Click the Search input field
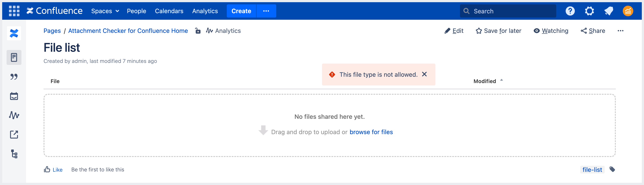Screen dimensions: 644x185 [510, 11]
